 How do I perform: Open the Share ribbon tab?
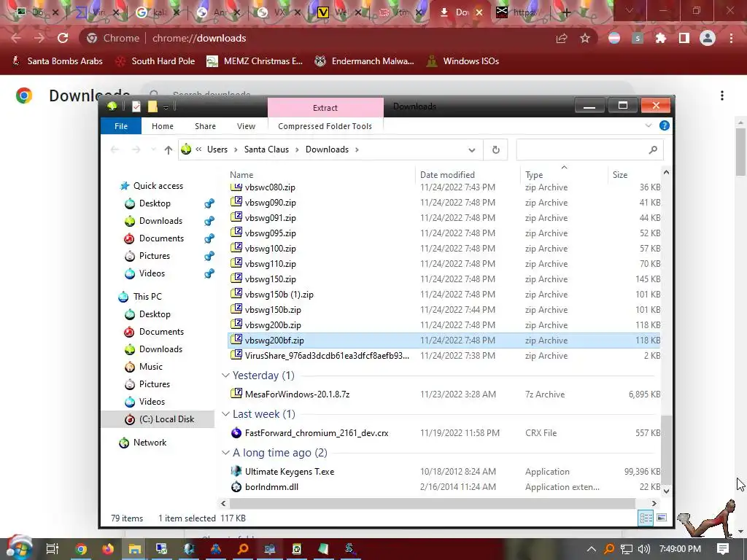(x=205, y=126)
